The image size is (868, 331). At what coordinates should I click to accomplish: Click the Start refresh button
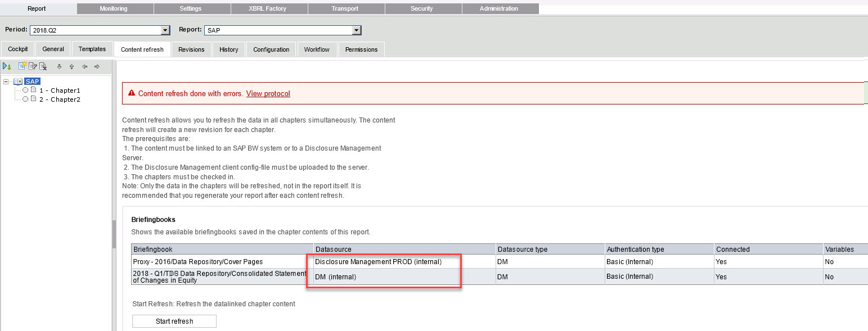coord(174,321)
